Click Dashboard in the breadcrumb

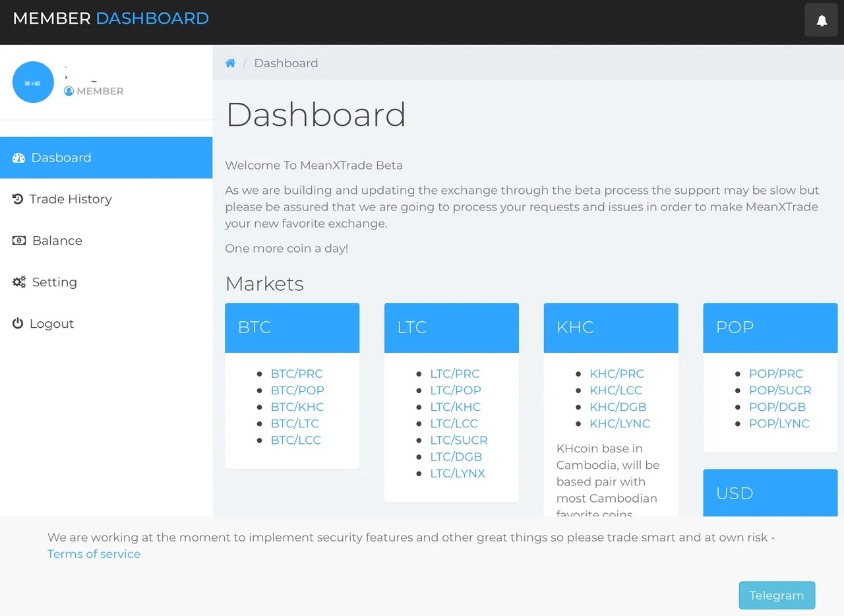tap(286, 63)
